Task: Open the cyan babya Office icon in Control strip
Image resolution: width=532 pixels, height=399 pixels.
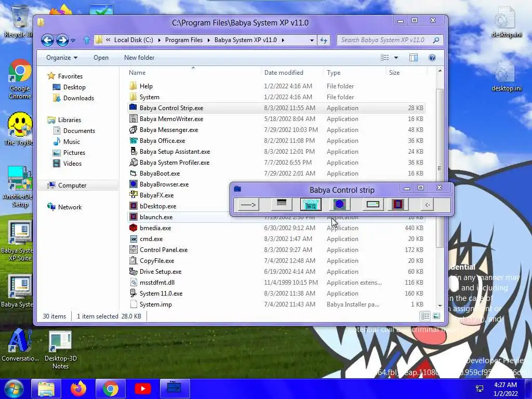Action: (x=311, y=205)
